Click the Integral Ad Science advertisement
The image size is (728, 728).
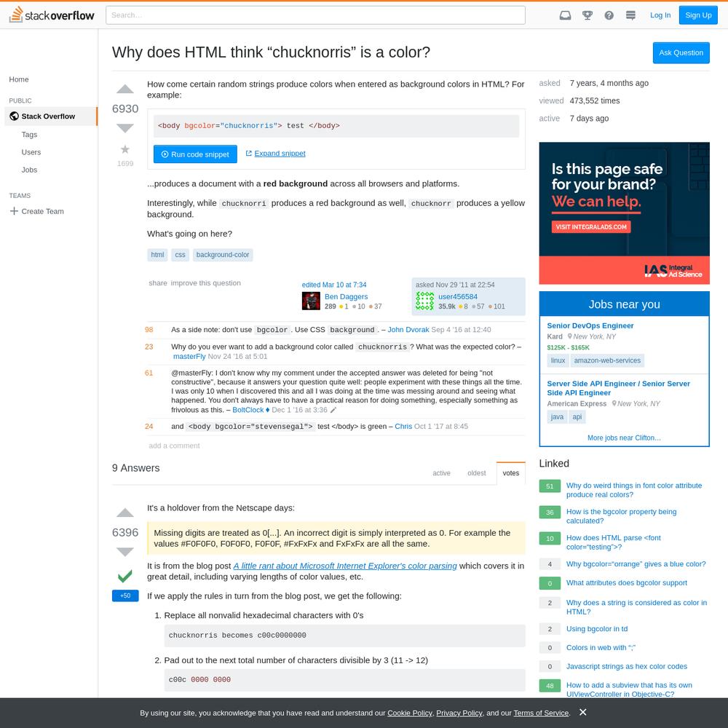point(625,213)
